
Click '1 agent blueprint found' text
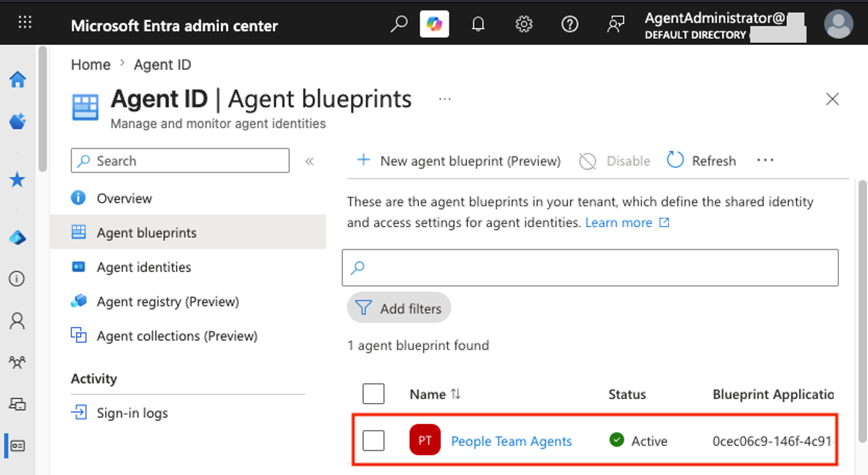click(418, 345)
